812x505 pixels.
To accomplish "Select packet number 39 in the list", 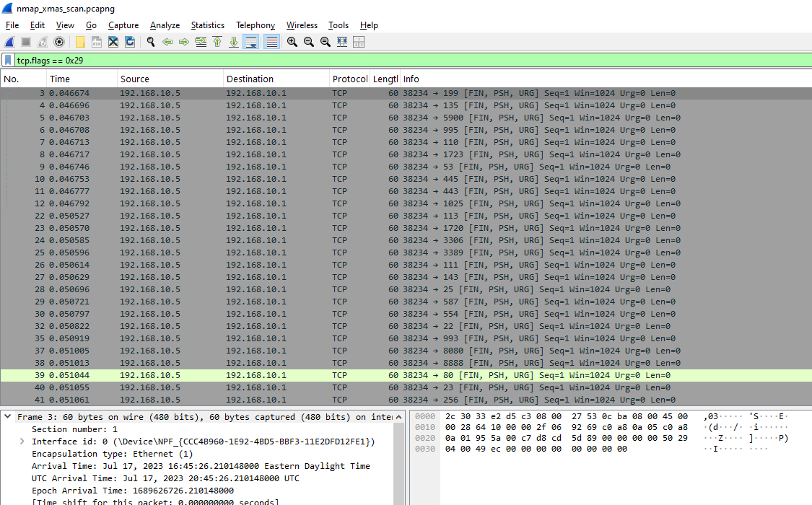I will (x=217, y=375).
